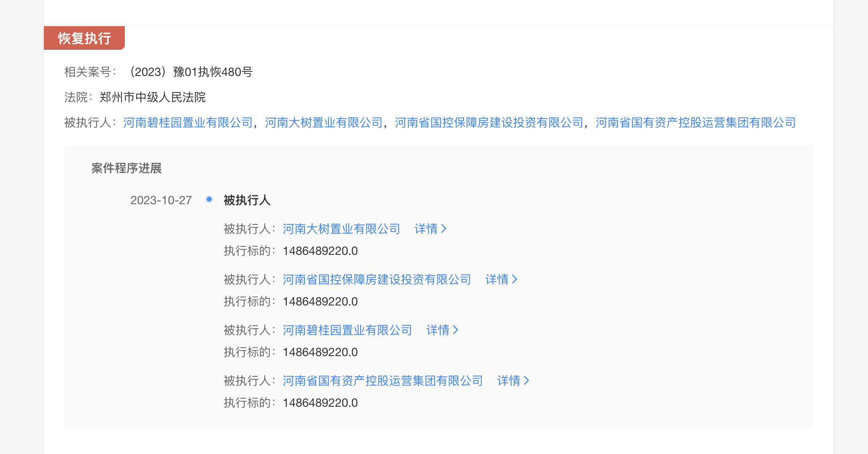The image size is (868, 454).
Task: Select 河南省国有资产控股运营集团有限公司 in timeline
Action: [382, 381]
